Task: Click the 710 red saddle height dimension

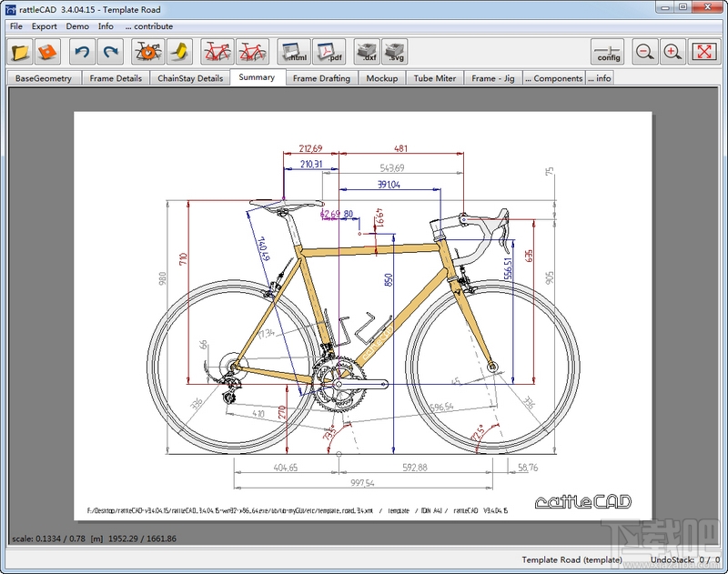Action: (183, 259)
